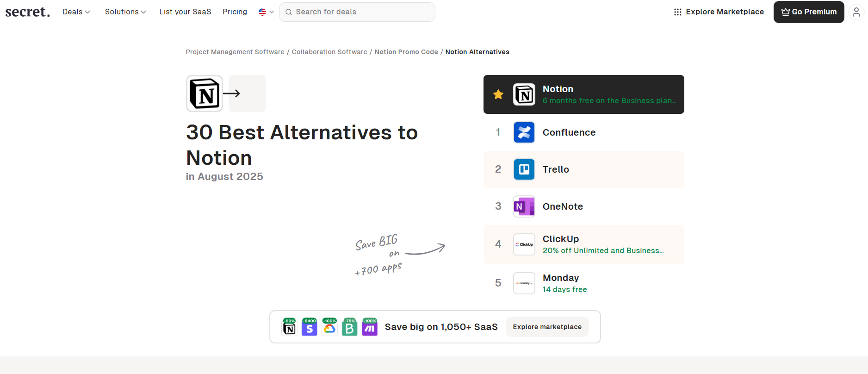Screen dimensions: 868x374
Task: Click the ClickUp logo icon
Action: 524,244
